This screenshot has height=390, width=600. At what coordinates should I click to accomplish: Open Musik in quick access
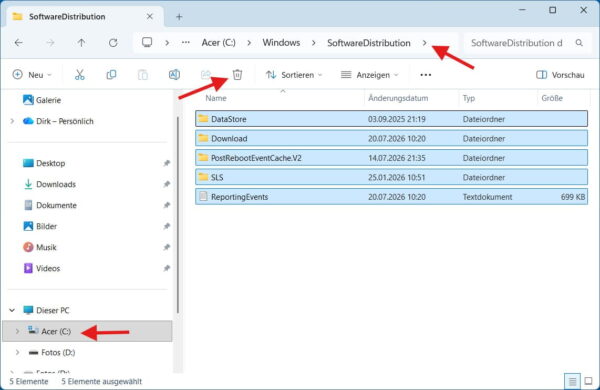tap(40, 248)
